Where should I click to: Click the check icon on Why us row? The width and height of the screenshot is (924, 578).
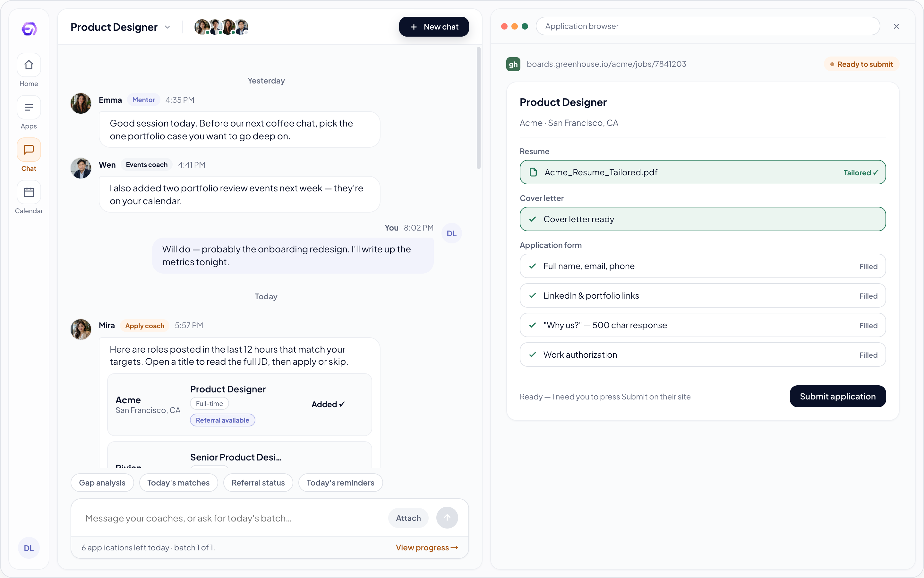click(533, 325)
